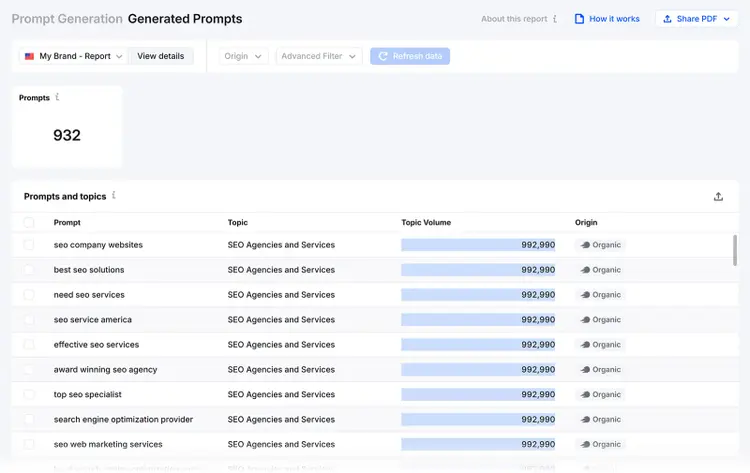Click the US flag icon in My Brand selector

click(x=30, y=56)
